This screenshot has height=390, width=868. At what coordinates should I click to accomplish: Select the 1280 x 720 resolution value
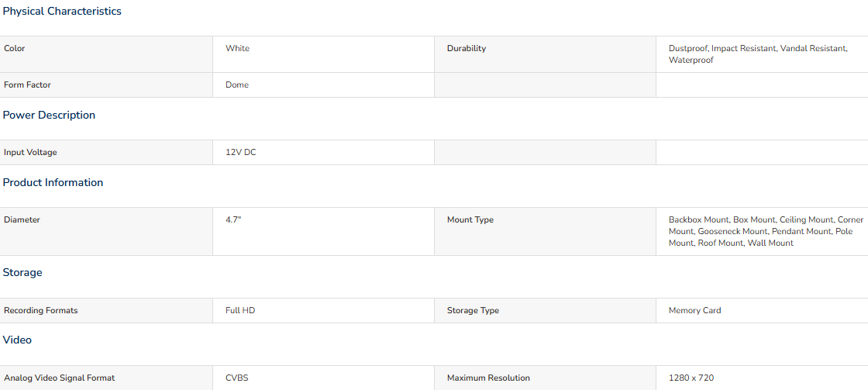point(691,378)
